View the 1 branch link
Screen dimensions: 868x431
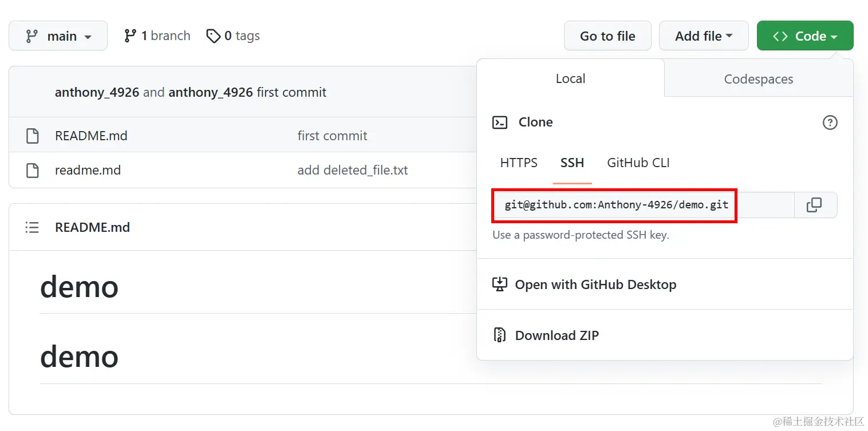tap(157, 35)
